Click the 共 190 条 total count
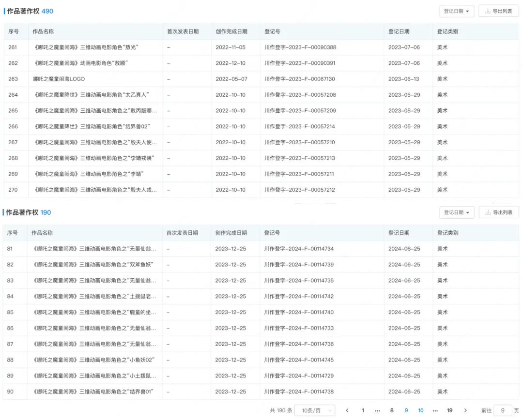 [281, 410]
